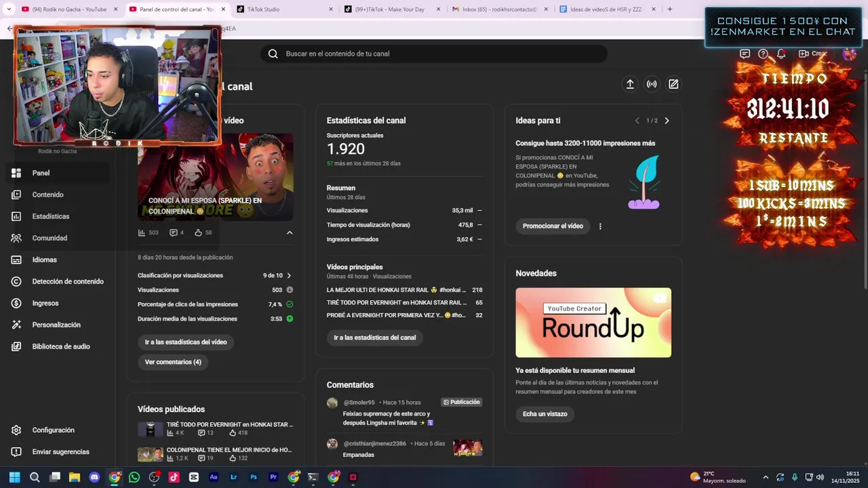Launch Lightroom from the taskbar
This screenshot has height=488, width=868.
click(234, 477)
